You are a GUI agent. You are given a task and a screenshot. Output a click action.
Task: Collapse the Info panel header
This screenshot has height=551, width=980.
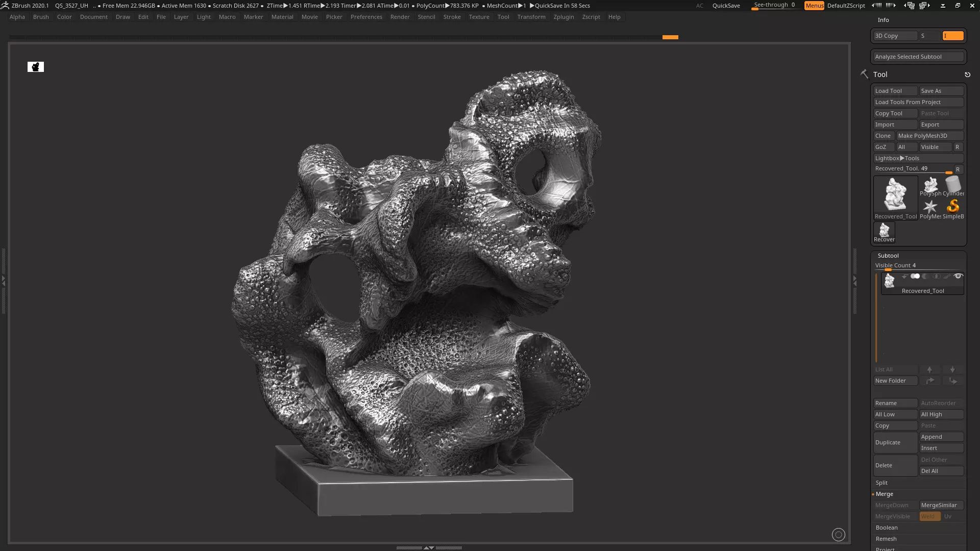[883, 20]
